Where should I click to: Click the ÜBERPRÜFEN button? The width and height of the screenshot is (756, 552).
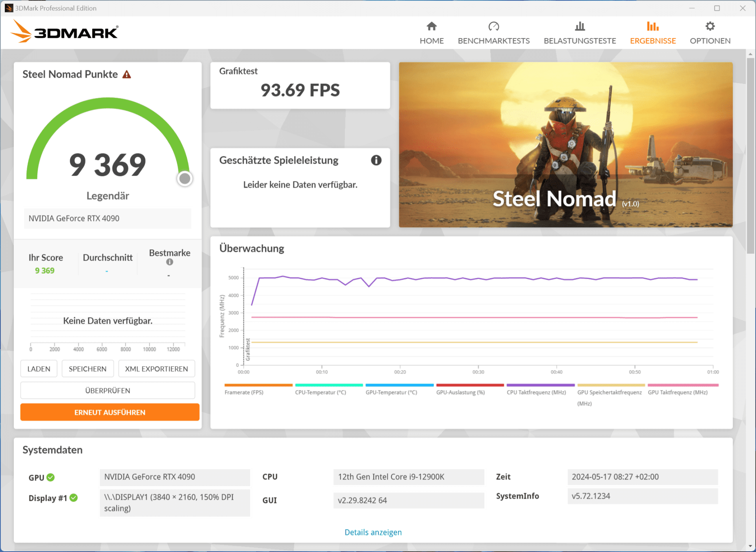(x=107, y=391)
